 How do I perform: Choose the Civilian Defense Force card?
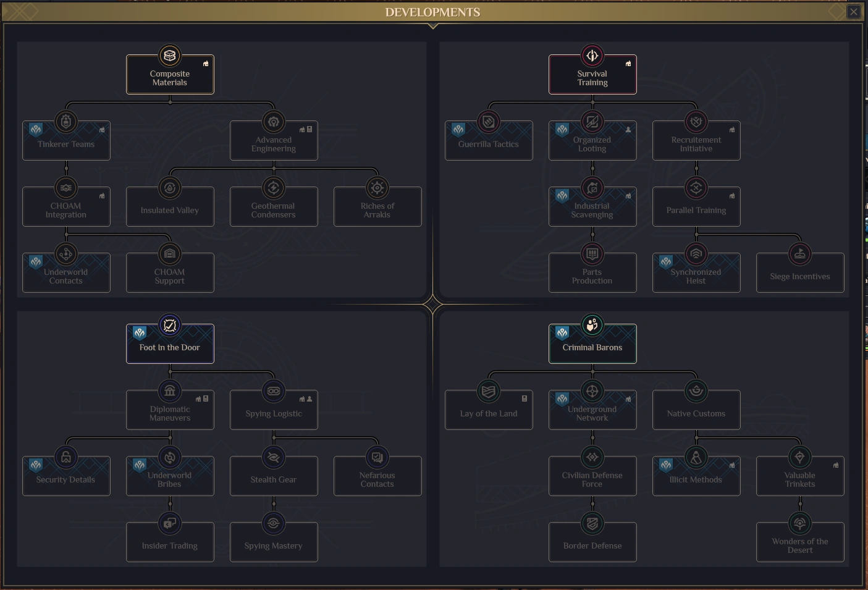pos(592,476)
